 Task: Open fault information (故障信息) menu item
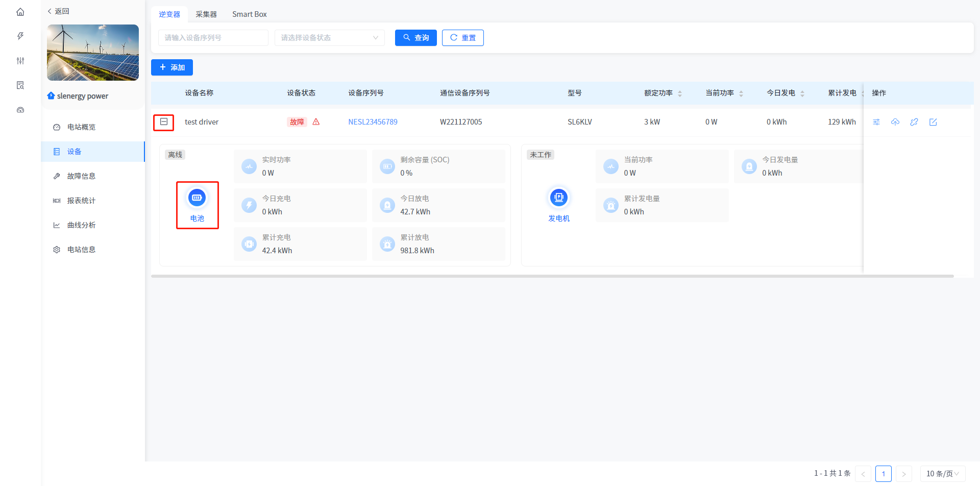[x=81, y=176]
